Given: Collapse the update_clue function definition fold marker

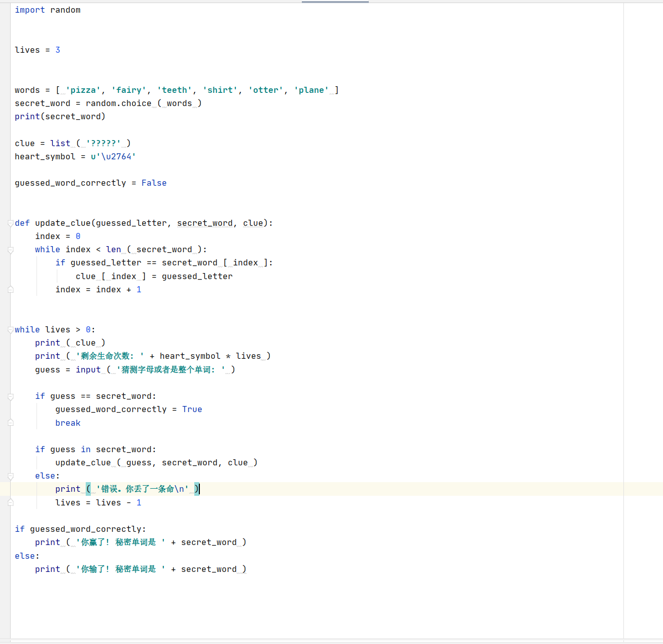Looking at the screenshot, I should pos(11,223).
